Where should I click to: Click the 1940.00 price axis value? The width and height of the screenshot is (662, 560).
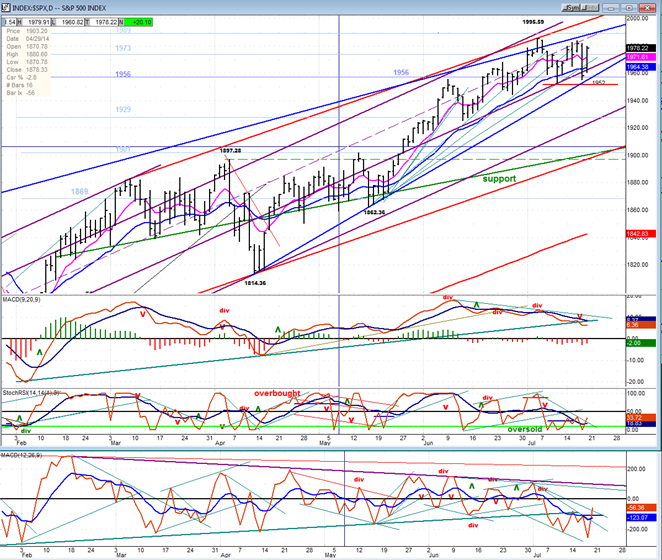[638, 101]
